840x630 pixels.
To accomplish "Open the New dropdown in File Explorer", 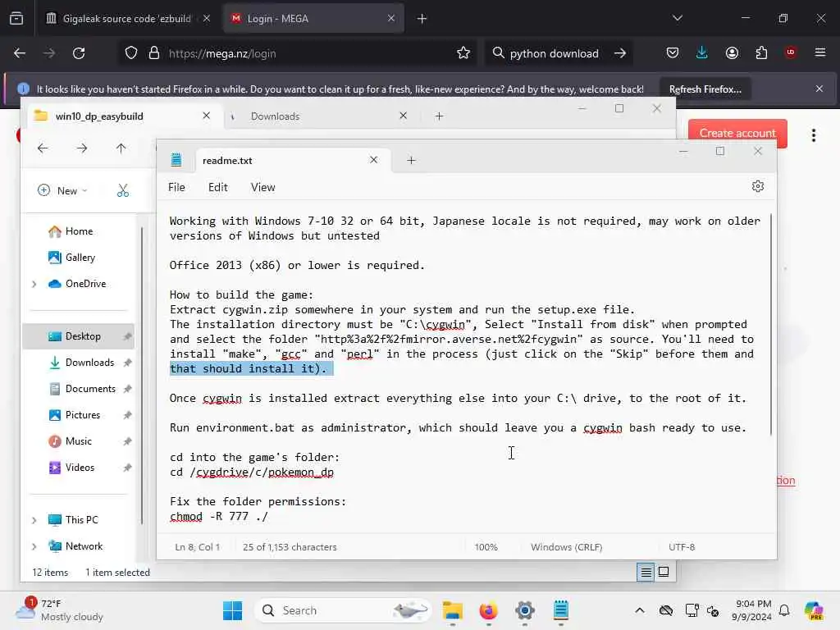I will pyautogui.click(x=62, y=190).
